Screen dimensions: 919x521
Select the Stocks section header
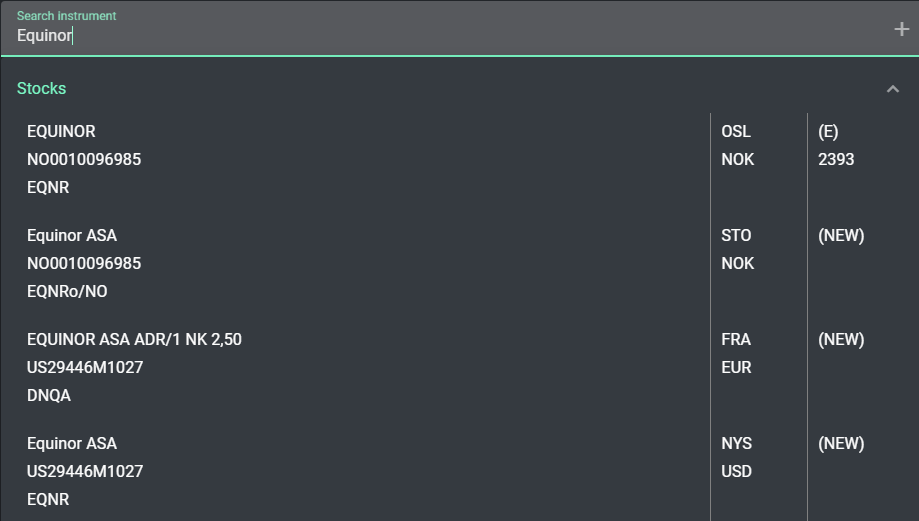(42, 89)
